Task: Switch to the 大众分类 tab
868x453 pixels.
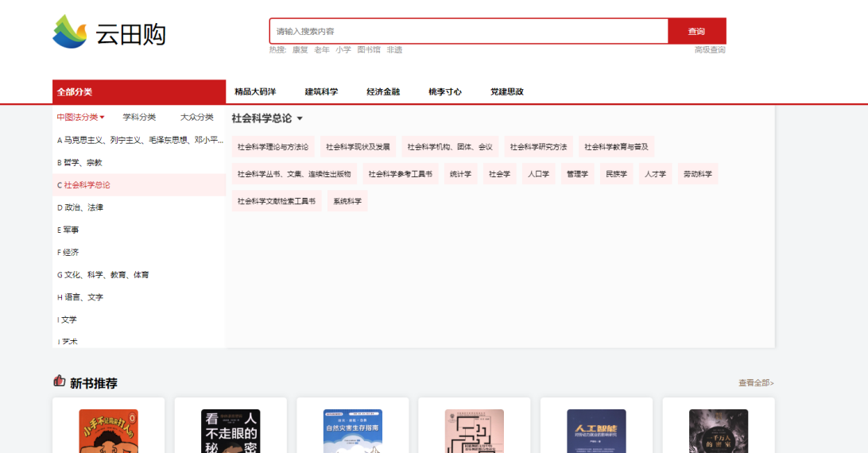Action: pyautogui.click(x=196, y=117)
